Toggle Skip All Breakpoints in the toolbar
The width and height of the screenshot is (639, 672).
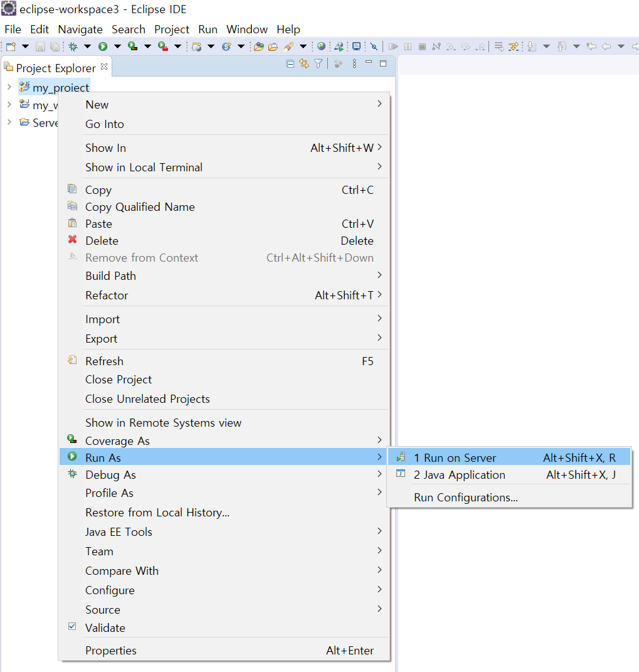373,46
